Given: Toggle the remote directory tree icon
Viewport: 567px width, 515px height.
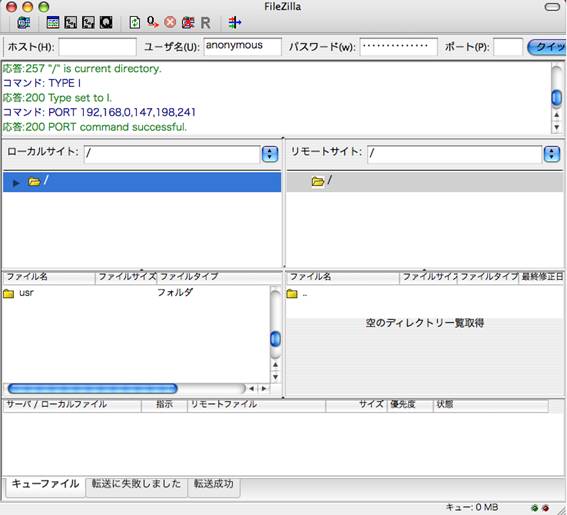Looking at the screenshot, I should (x=88, y=23).
